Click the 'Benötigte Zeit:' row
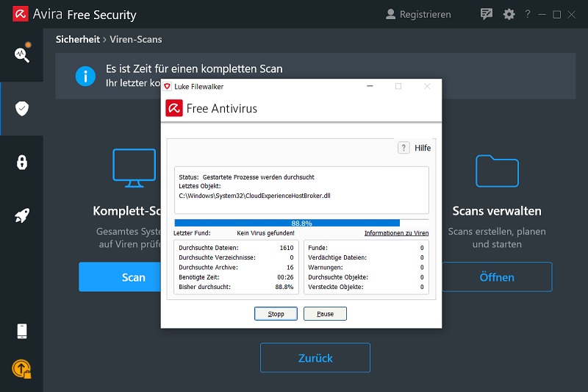The height and width of the screenshot is (392, 588). tap(236, 277)
